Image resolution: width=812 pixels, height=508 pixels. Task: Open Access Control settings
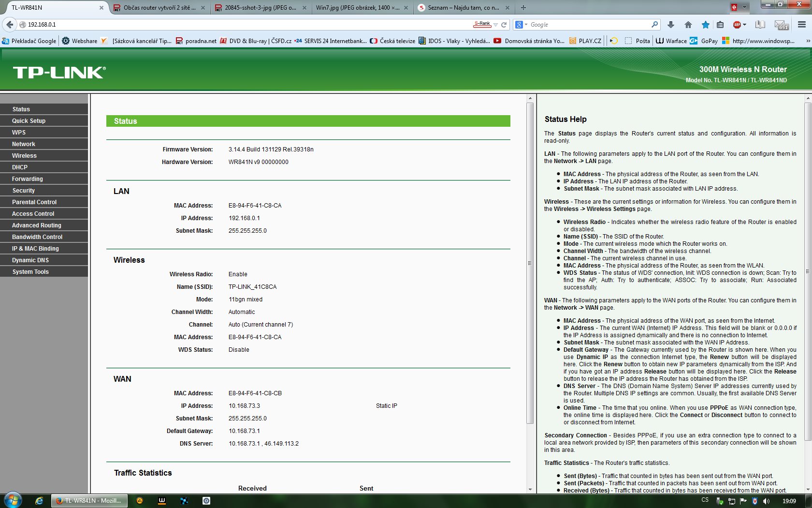[x=44, y=214]
